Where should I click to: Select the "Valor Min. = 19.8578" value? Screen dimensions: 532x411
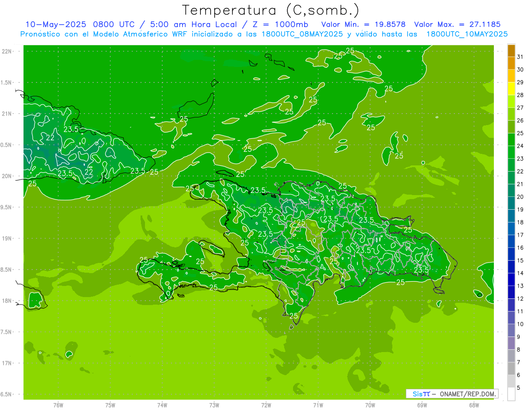[x=364, y=24]
